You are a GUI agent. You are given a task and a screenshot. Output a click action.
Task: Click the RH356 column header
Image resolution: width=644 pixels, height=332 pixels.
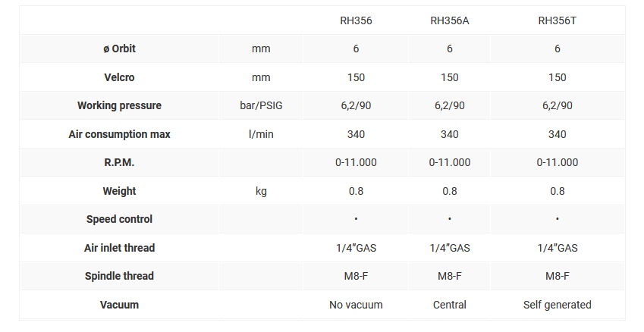pyautogui.click(x=356, y=20)
